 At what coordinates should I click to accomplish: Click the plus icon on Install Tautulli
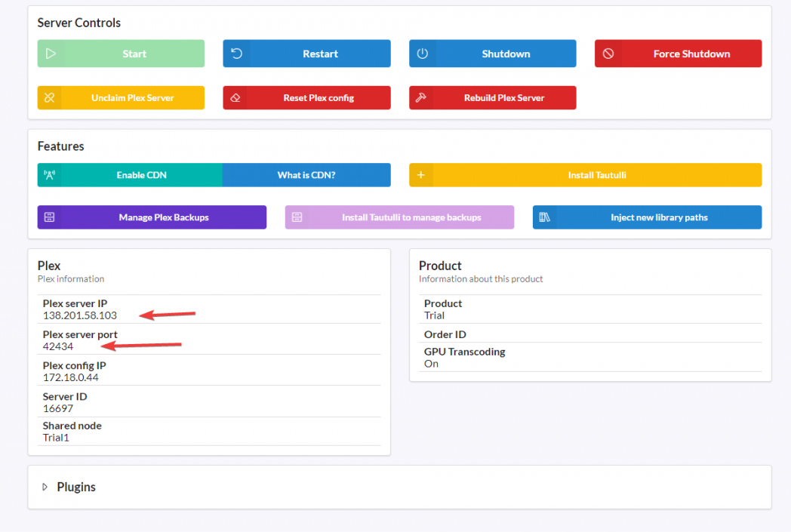coord(420,174)
